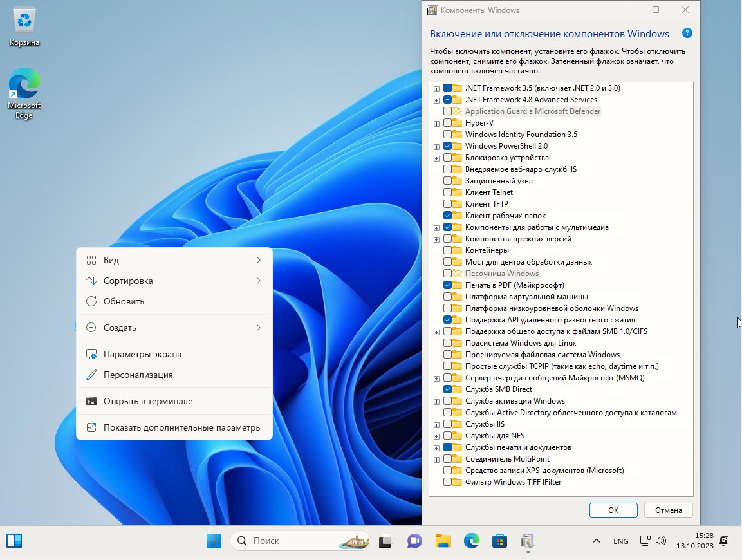Image resolution: width=742 pixels, height=560 pixels.
Task: Click the monitor icon beside Параметры экрана
Action: (91, 354)
